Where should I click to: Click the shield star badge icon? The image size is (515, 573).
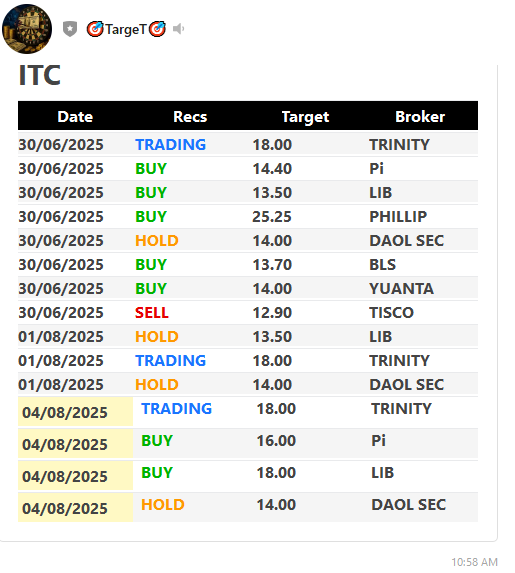(70, 29)
